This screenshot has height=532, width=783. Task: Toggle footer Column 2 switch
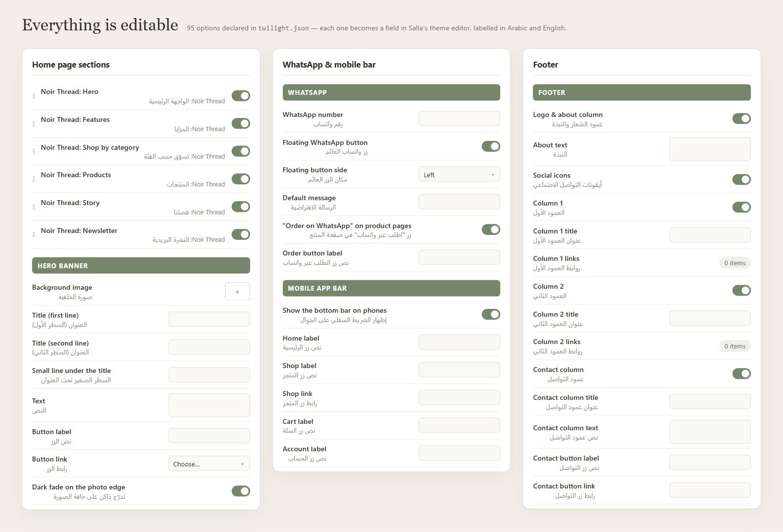[x=741, y=290]
